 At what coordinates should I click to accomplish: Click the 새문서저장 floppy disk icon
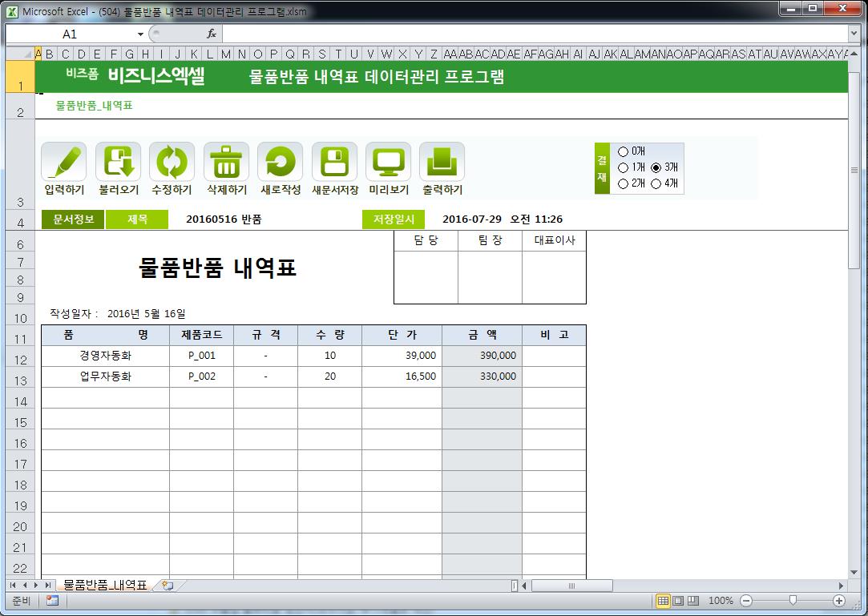[x=334, y=162]
